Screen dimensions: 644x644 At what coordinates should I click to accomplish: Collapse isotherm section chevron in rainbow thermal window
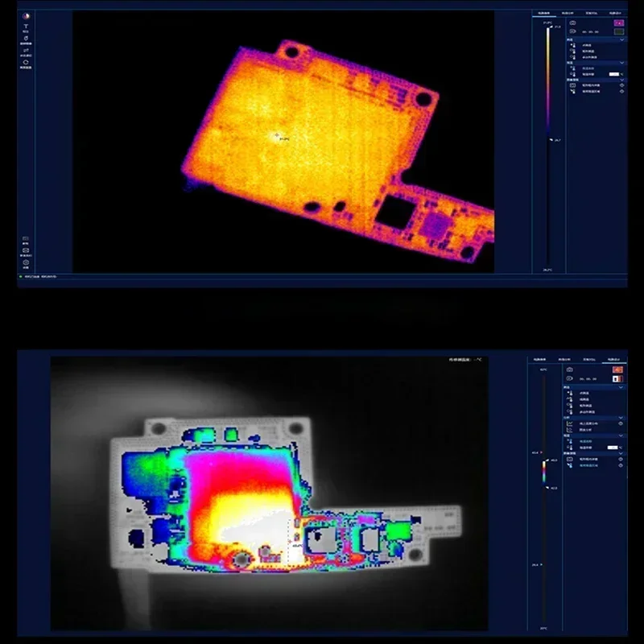click(x=621, y=436)
